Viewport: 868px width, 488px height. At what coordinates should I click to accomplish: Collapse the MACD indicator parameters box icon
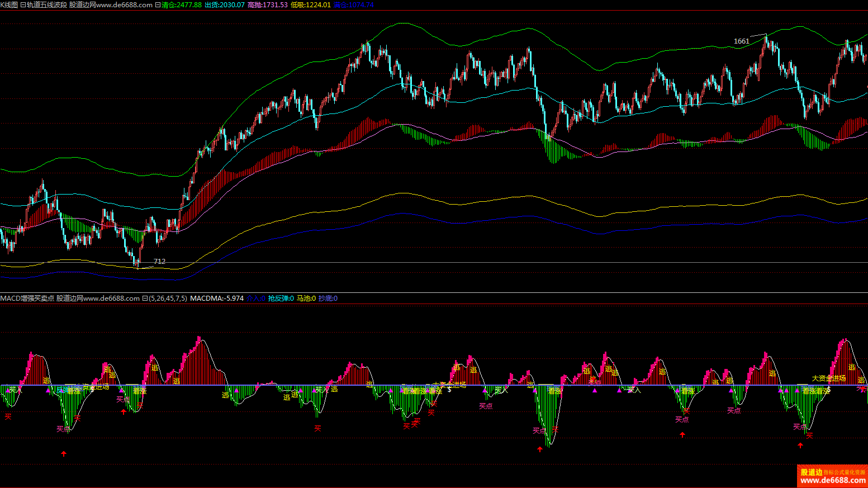[x=145, y=299]
